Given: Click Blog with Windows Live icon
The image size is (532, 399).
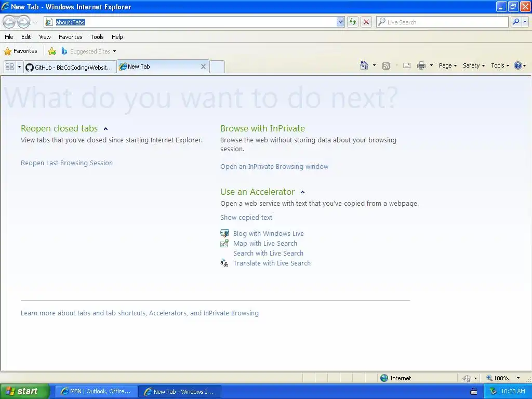Looking at the screenshot, I should click(x=224, y=233).
